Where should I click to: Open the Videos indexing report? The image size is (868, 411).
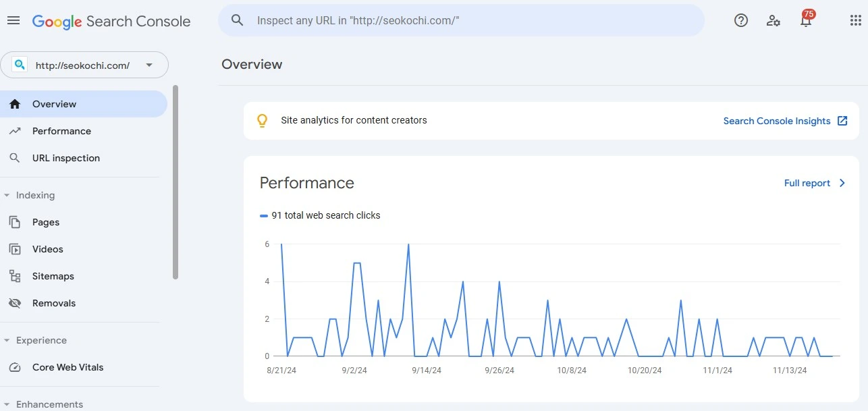[x=84, y=249]
